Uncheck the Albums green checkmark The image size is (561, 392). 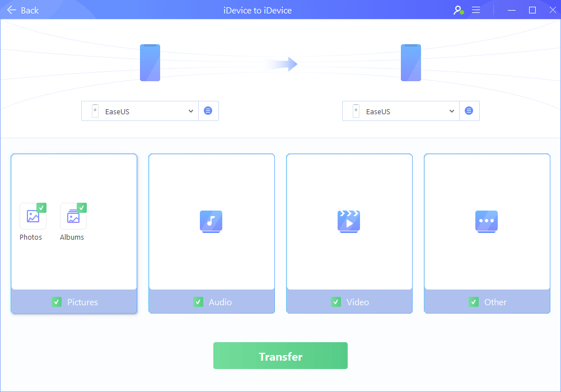point(82,208)
